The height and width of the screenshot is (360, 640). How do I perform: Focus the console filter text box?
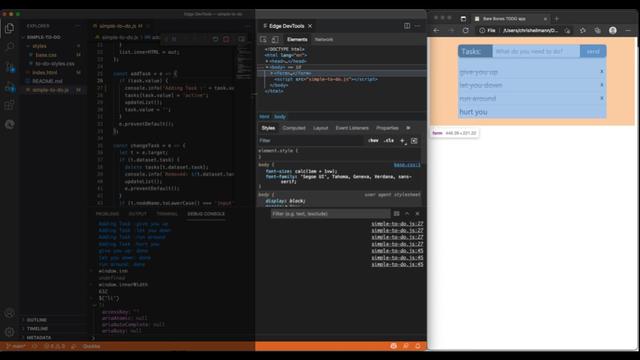[330, 214]
